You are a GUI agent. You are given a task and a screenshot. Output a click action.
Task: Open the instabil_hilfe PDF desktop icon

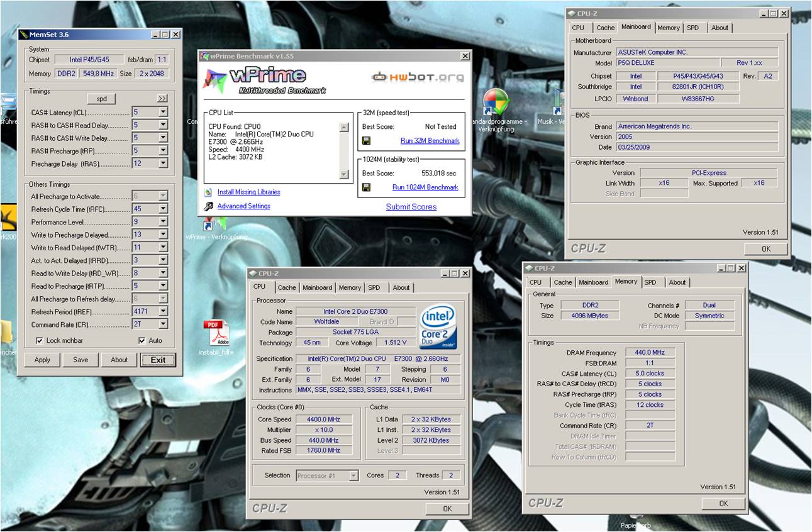point(216,338)
